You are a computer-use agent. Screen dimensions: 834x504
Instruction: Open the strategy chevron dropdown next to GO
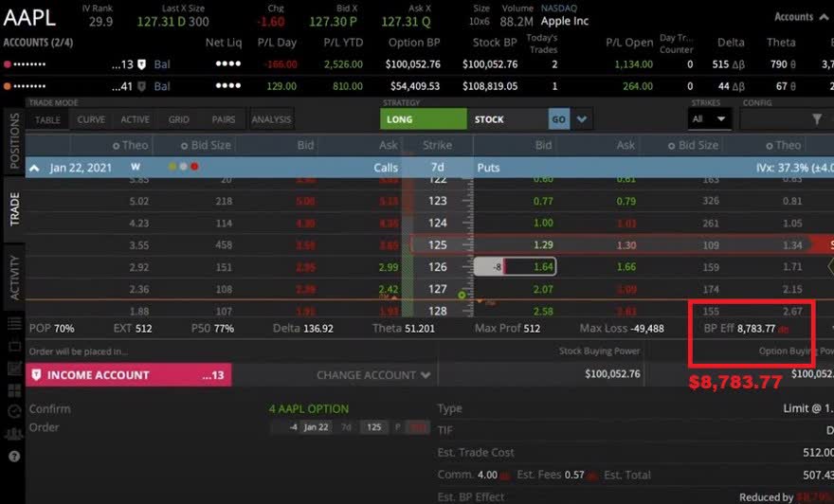point(582,119)
